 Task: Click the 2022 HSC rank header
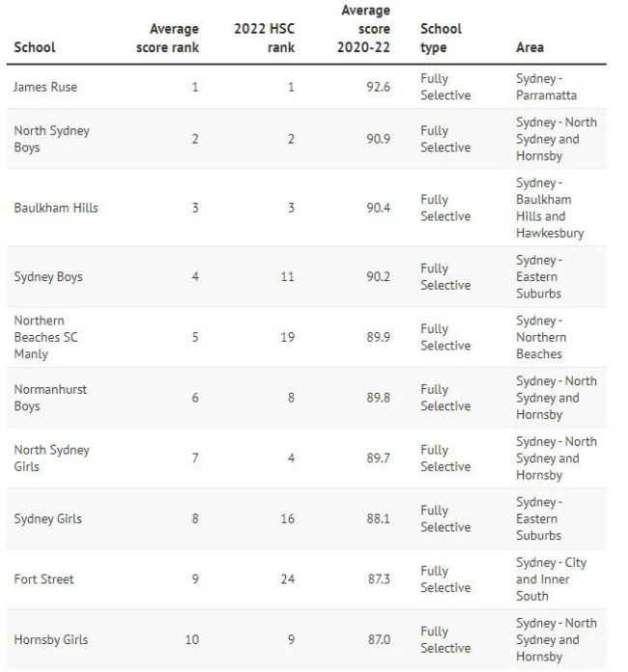tap(264, 39)
